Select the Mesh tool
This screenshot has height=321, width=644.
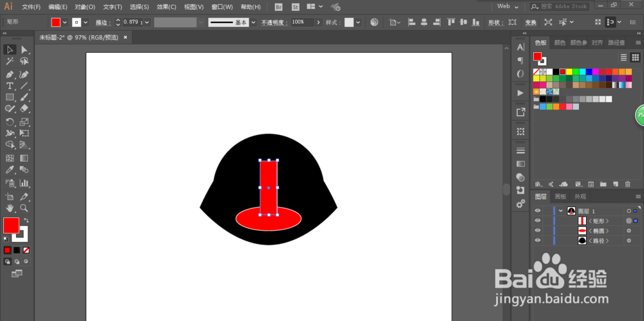[10, 158]
